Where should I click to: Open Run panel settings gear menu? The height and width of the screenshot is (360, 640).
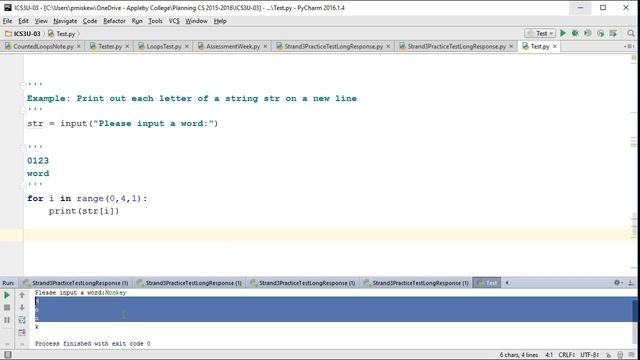coord(618,282)
